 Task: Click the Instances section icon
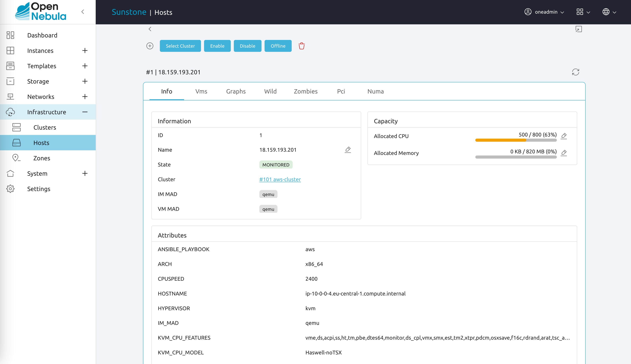(10, 51)
